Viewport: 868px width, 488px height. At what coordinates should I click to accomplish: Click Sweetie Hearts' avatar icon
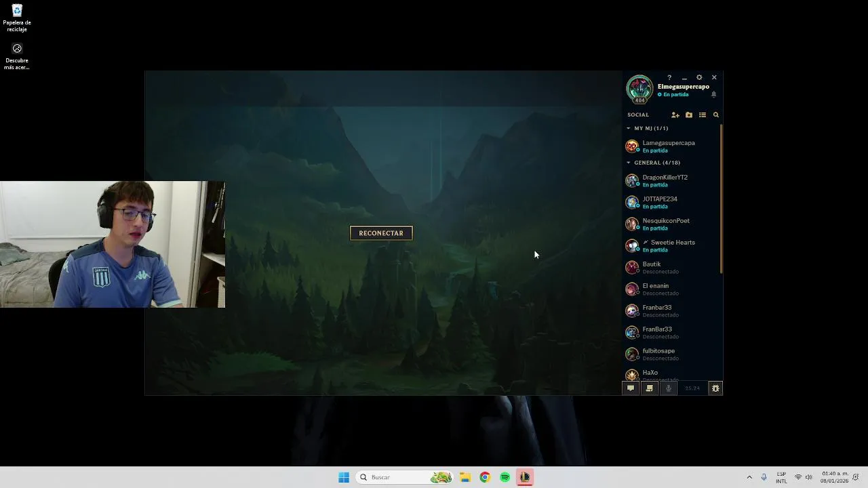coord(632,246)
